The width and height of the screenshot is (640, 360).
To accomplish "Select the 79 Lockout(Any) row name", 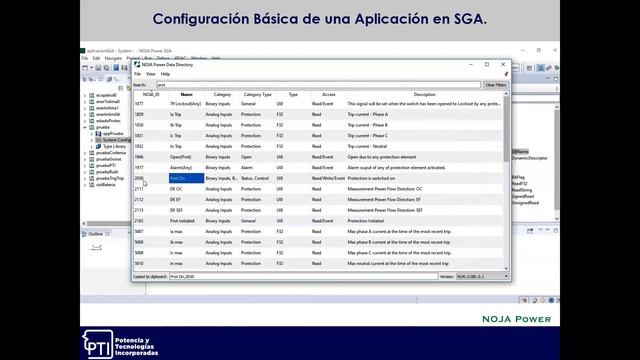I will [x=186, y=104].
